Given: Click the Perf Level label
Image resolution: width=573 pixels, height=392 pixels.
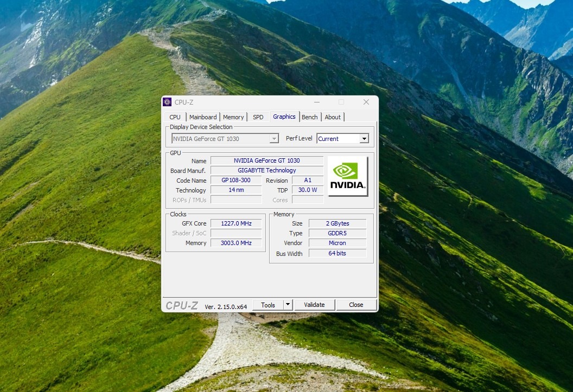Looking at the screenshot, I should pyautogui.click(x=299, y=138).
